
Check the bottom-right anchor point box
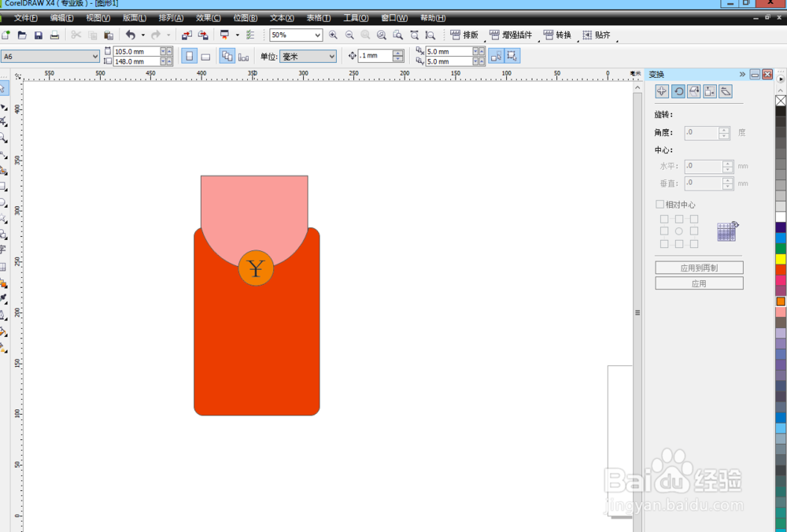pyautogui.click(x=694, y=244)
